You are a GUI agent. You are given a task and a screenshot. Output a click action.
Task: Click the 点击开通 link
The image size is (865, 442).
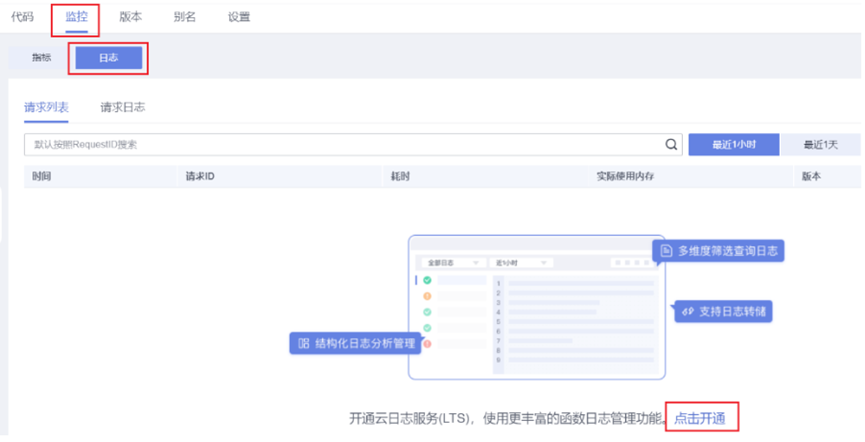tap(700, 418)
